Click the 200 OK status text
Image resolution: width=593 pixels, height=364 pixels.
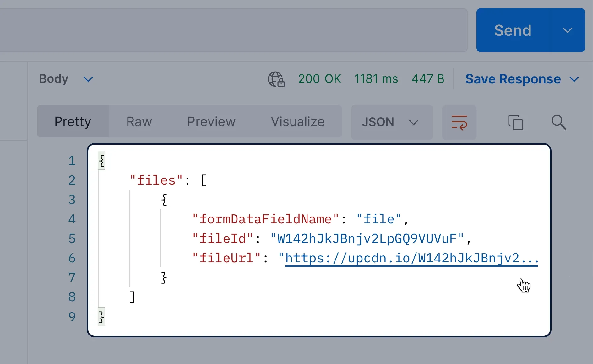pos(319,79)
